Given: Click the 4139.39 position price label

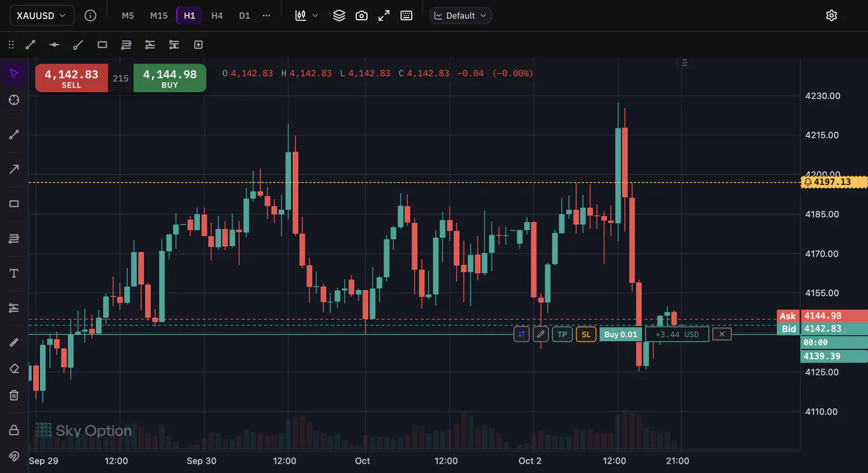Looking at the screenshot, I should pos(834,356).
